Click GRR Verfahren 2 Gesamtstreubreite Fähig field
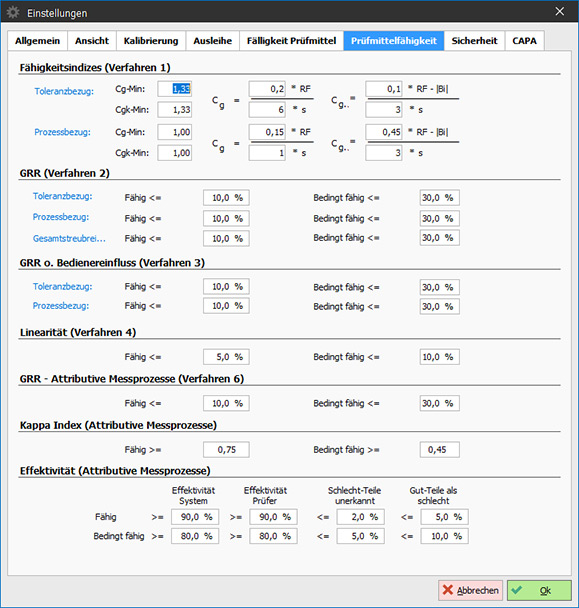The height and width of the screenshot is (608, 579). click(226, 238)
